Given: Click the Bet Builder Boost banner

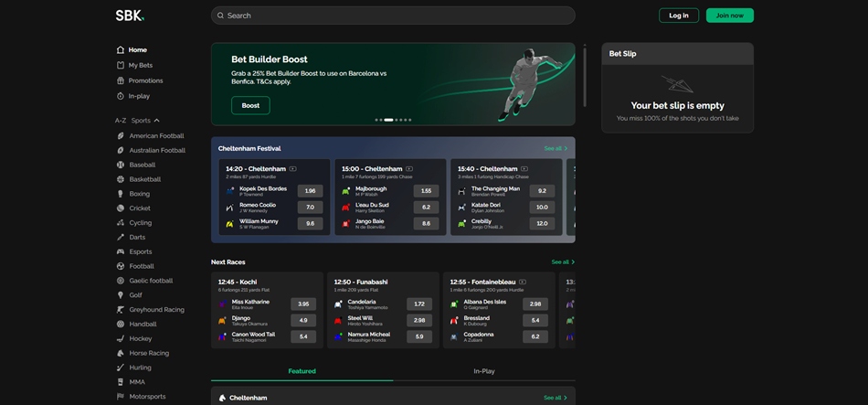Looking at the screenshot, I should pos(393,84).
